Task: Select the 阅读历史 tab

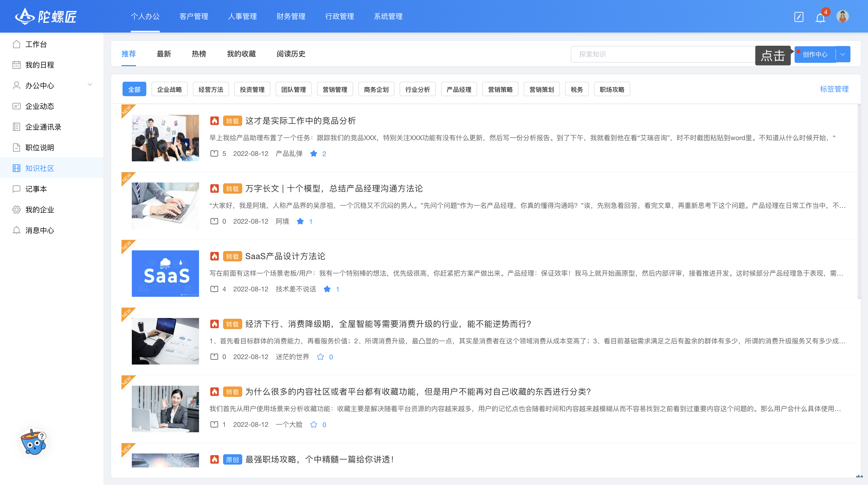Action: 291,54
